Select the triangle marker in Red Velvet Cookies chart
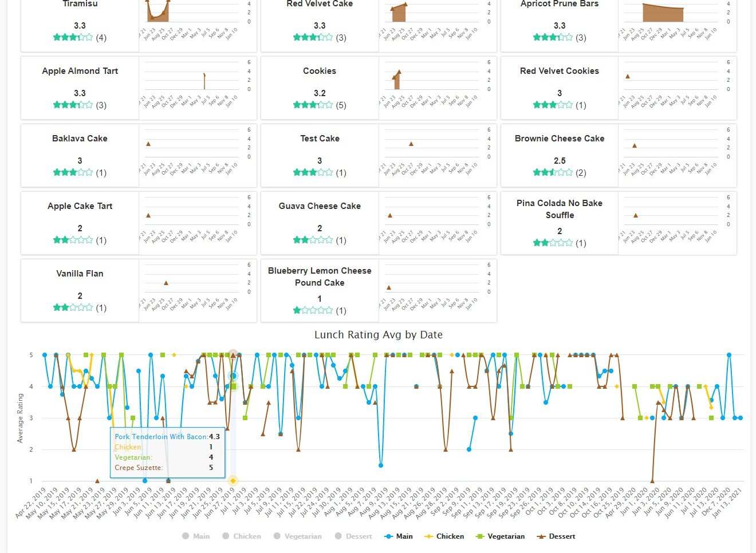This screenshot has height=553, width=756. click(x=628, y=76)
